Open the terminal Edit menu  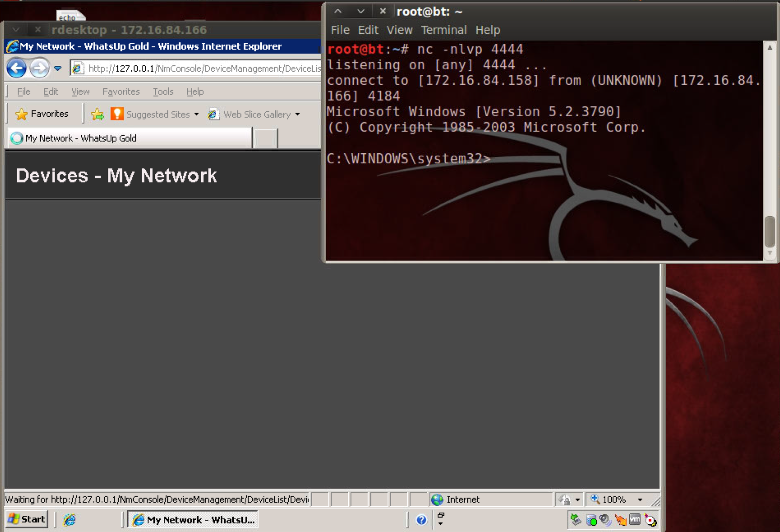pos(368,30)
